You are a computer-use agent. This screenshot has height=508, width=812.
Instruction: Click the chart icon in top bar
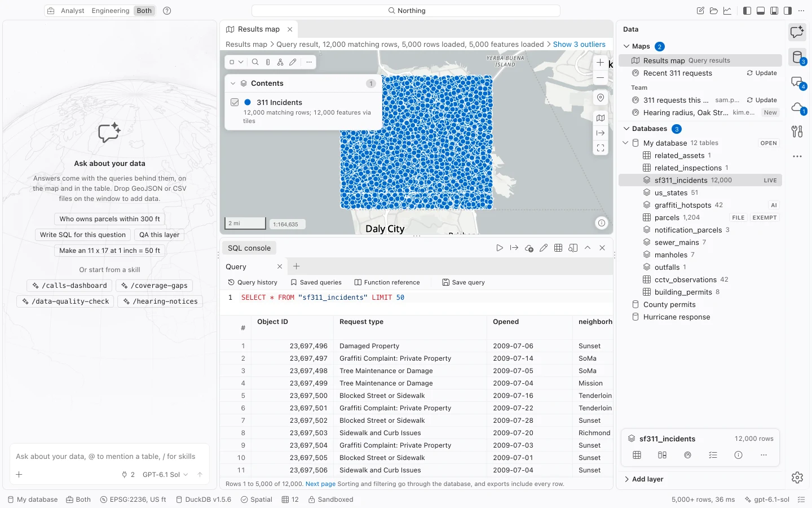[727, 11]
